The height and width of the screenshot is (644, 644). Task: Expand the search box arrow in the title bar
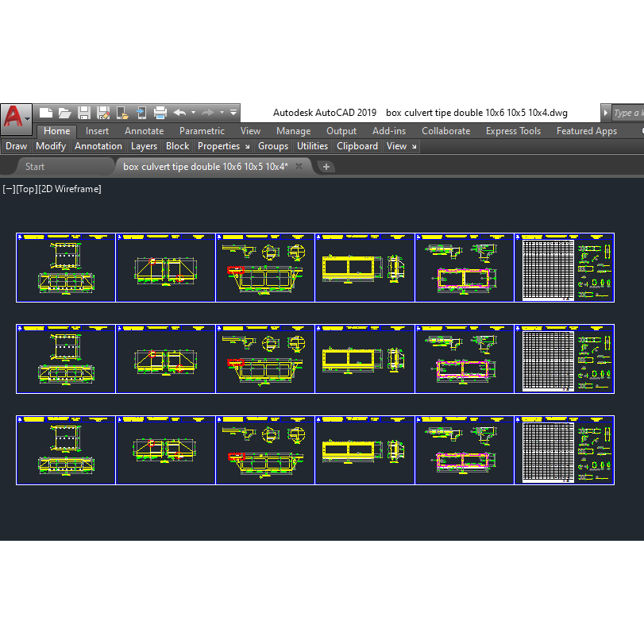[x=605, y=113]
